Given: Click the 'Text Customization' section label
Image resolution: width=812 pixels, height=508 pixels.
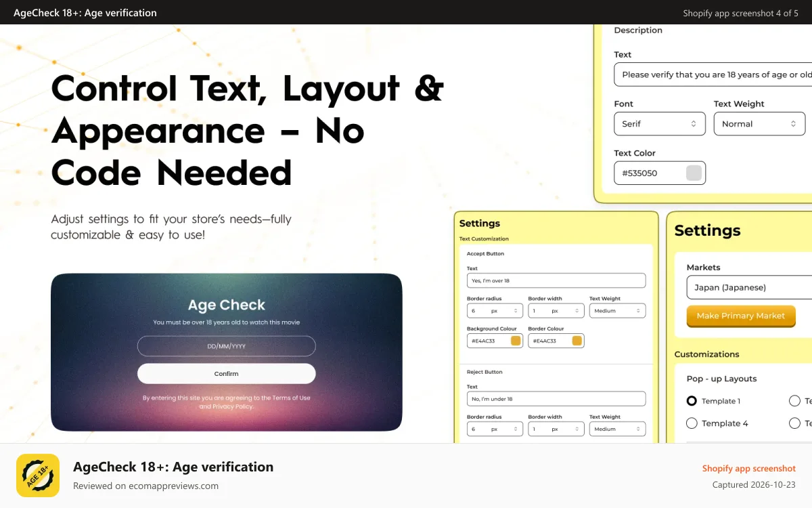Looking at the screenshot, I should pyautogui.click(x=484, y=238).
